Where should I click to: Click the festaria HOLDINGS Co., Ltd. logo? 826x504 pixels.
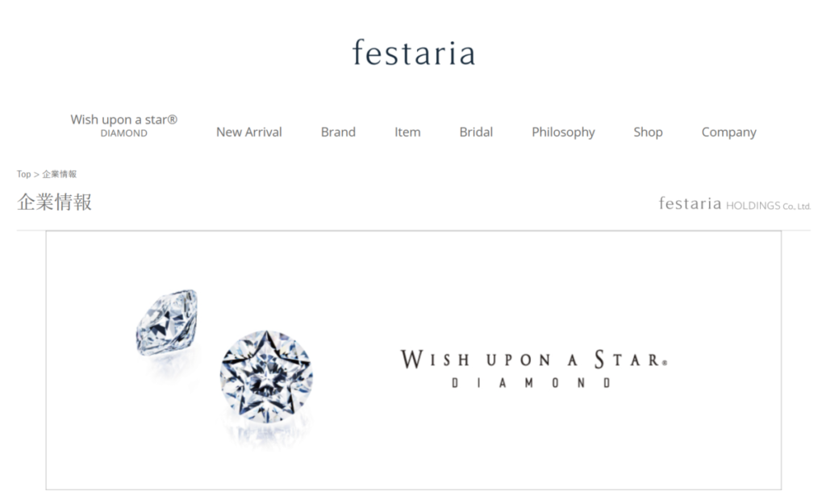734,204
